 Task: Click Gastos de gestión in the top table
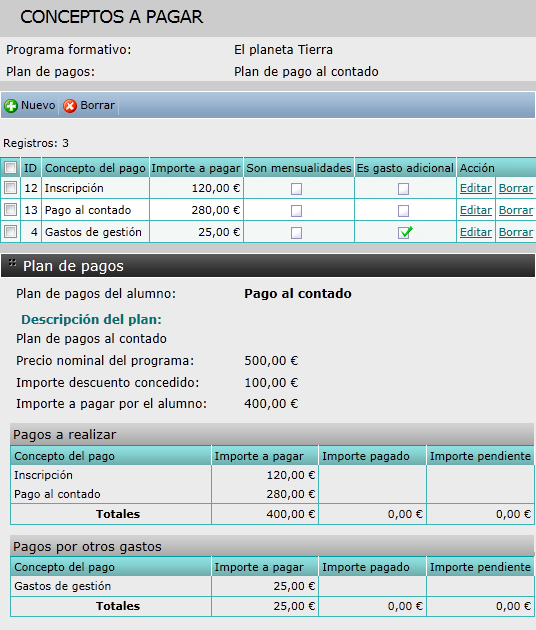[x=93, y=232]
